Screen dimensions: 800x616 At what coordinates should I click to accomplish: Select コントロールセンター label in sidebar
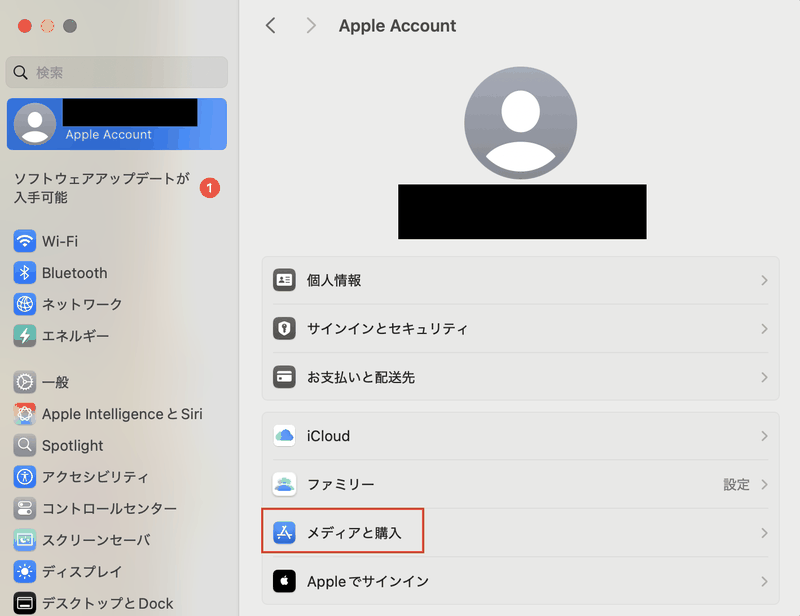point(109,508)
